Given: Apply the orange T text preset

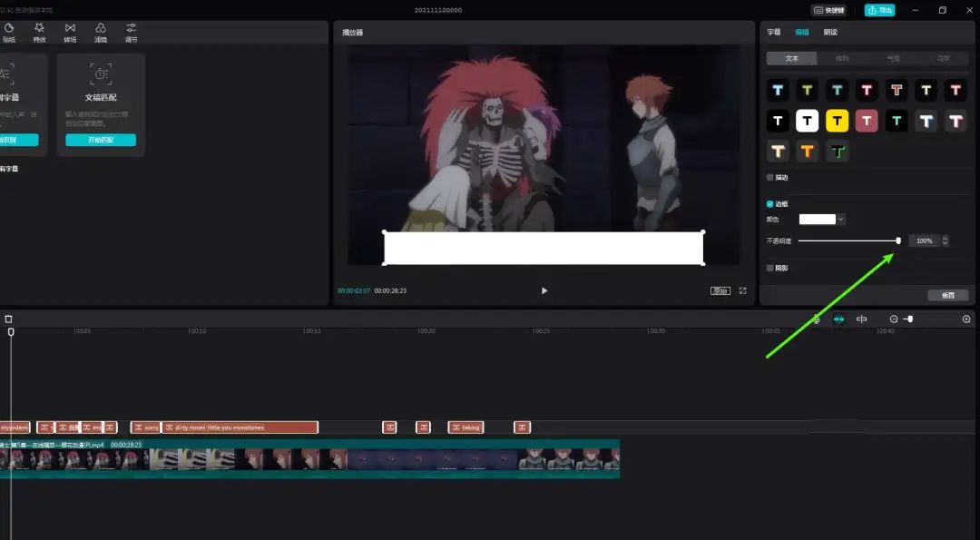Looking at the screenshot, I should (808, 151).
